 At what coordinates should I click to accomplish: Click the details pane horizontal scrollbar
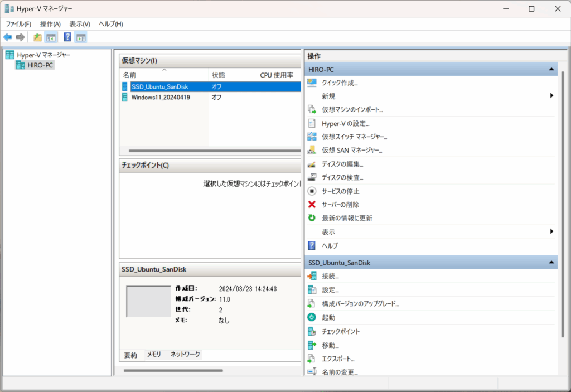[x=173, y=370]
